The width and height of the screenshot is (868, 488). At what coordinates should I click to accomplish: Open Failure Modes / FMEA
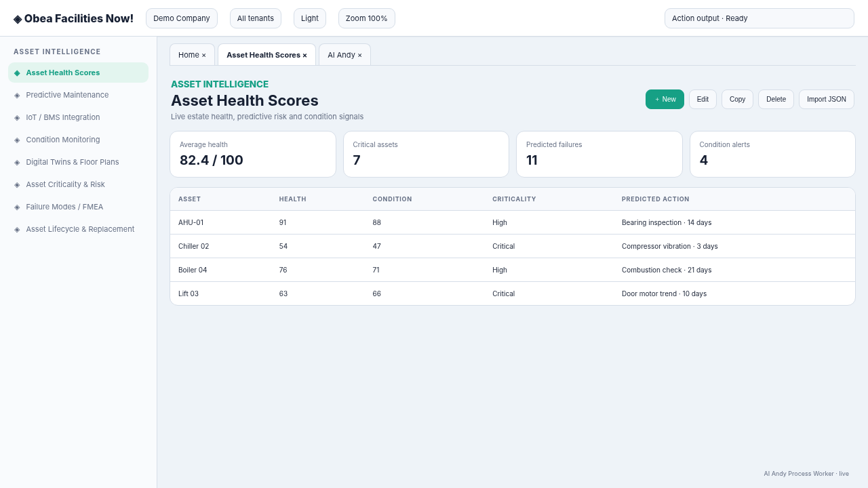click(x=78, y=207)
